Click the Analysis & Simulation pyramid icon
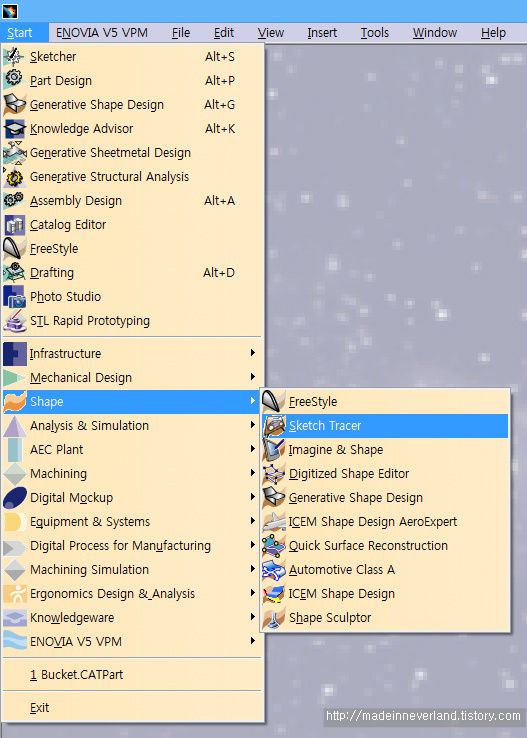This screenshot has height=738, width=527. point(15,426)
